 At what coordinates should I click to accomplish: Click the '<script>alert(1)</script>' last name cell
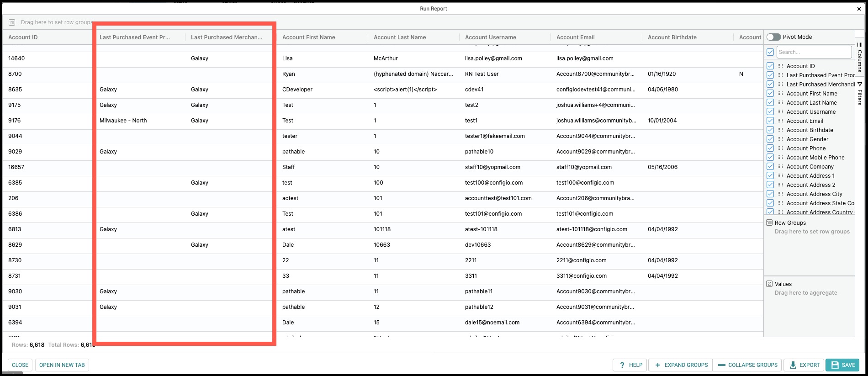405,90
